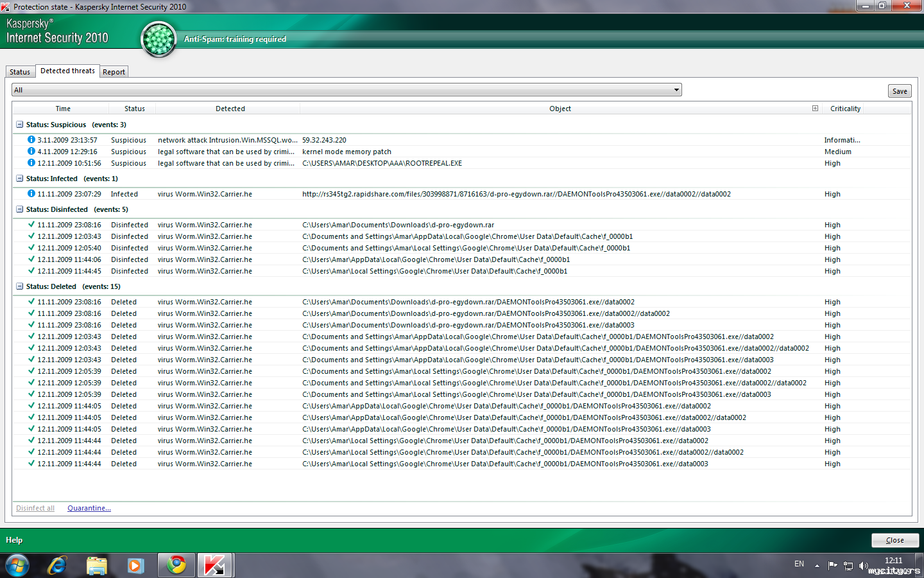Click the 'Anti-Spam: training required' message
This screenshot has width=924, height=578.
(235, 39)
